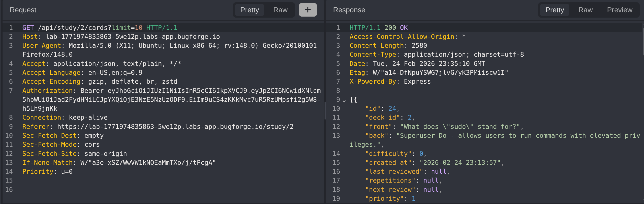Click the divider handle between Request and Response

pyautogui.click(x=325, y=111)
